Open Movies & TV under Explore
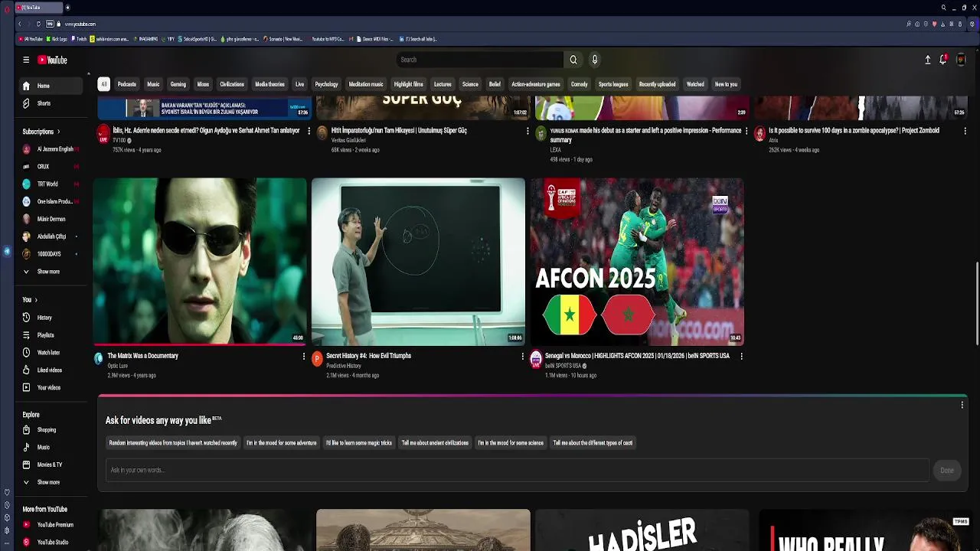The width and height of the screenshot is (980, 551). coord(49,465)
